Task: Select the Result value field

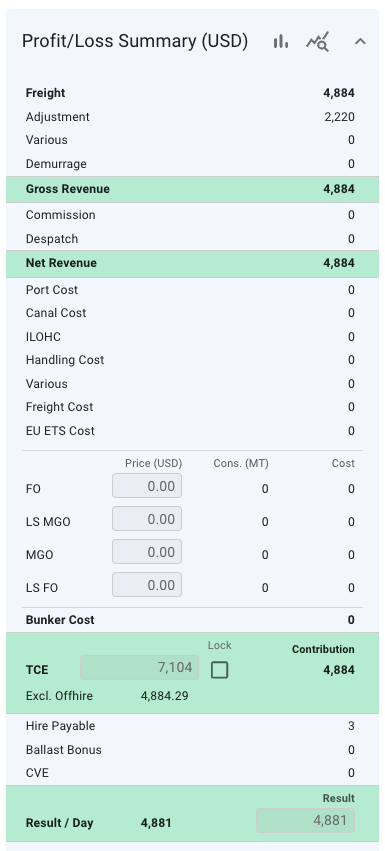Action: pos(306,821)
